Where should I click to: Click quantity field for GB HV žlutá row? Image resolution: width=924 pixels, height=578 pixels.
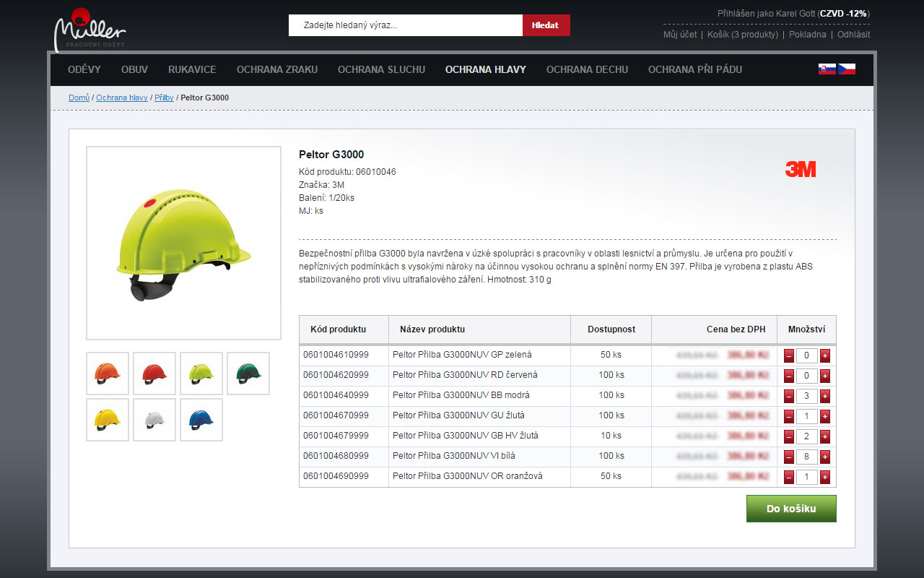807,436
